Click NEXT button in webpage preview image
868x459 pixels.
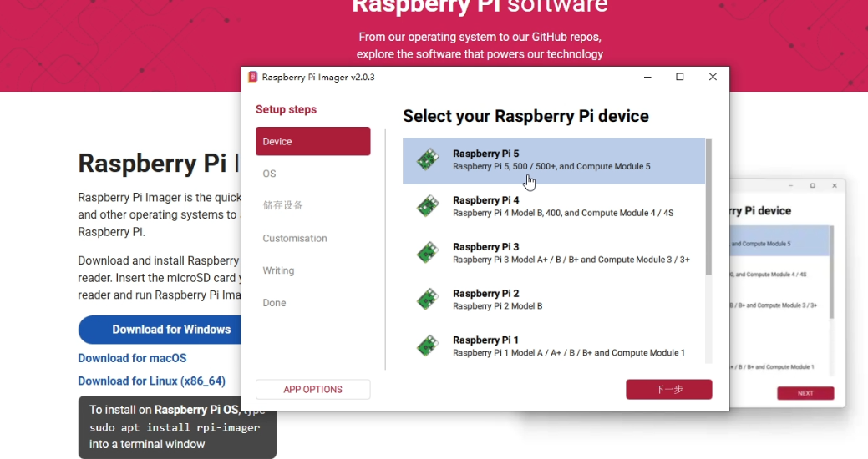(805, 393)
